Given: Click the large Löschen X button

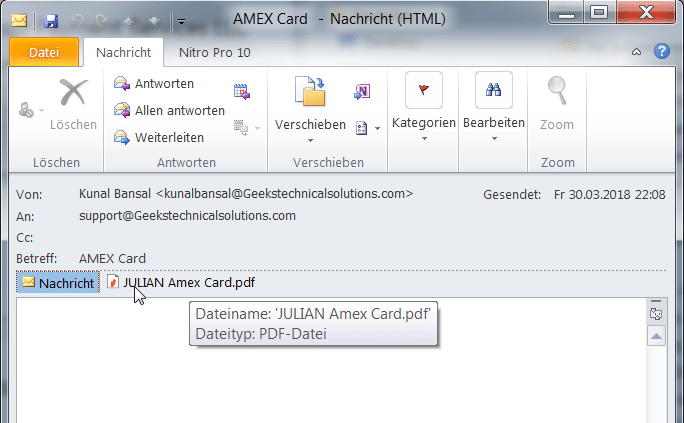Looking at the screenshot, I should (x=73, y=104).
